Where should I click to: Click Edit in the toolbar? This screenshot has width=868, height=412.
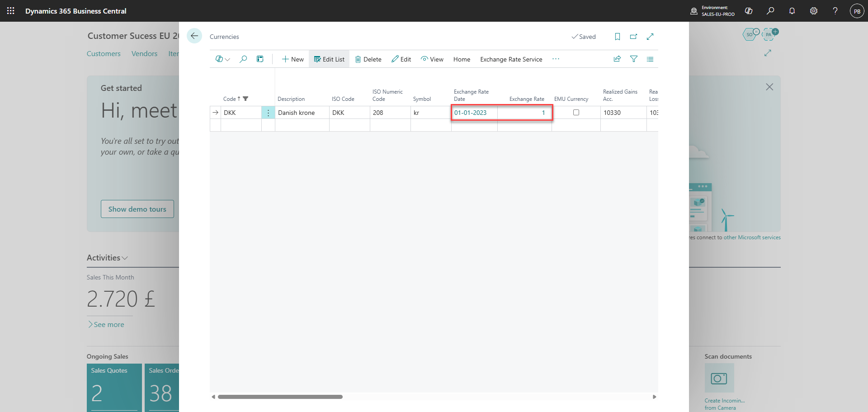tap(401, 59)
